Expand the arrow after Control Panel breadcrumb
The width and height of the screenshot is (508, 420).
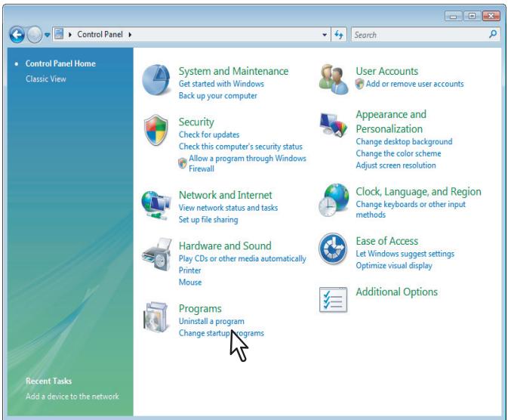point(130,35)
